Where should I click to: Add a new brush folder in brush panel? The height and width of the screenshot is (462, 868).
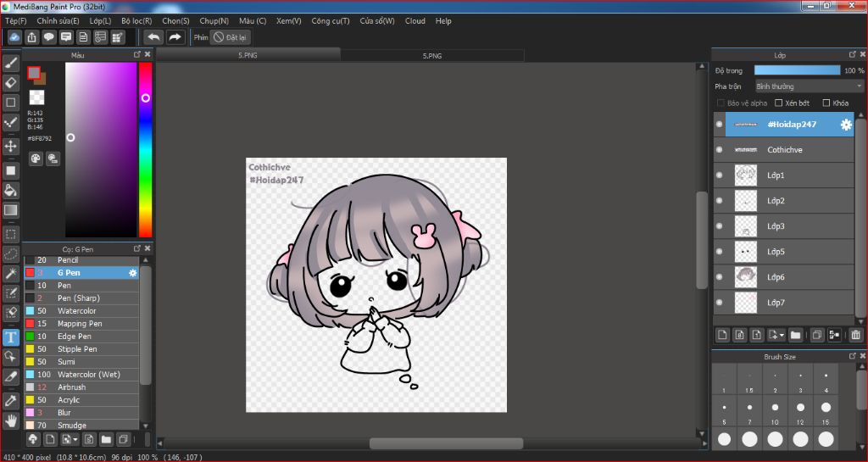pyautogui.click(x=106, y=440)
